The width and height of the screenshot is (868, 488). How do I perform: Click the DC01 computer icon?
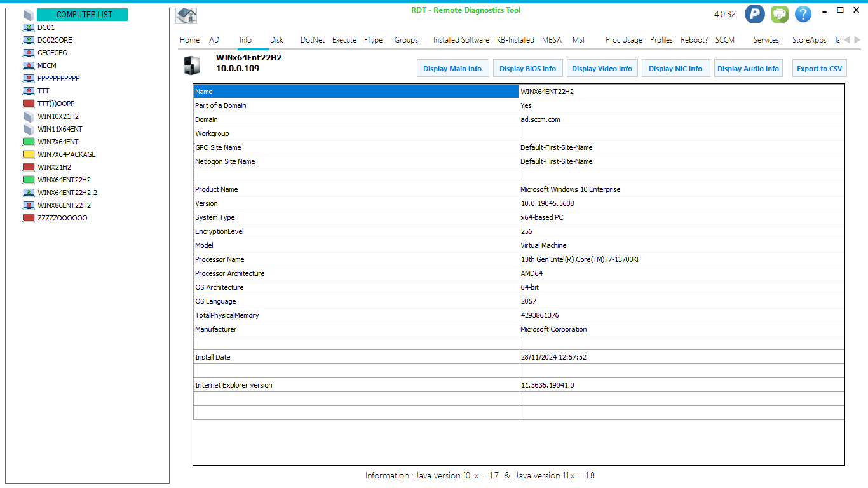pyautogui.click(x=29, y=27)
